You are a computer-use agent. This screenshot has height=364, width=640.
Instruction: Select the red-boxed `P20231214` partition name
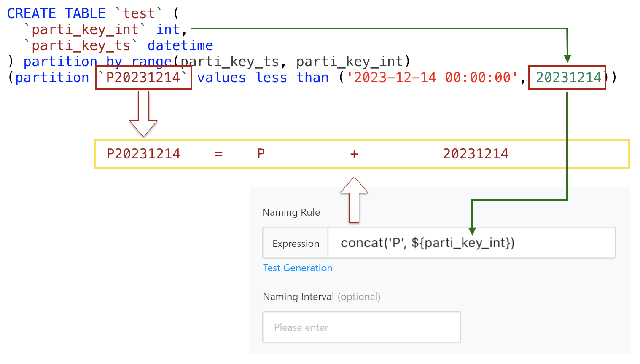click(143, 78)
